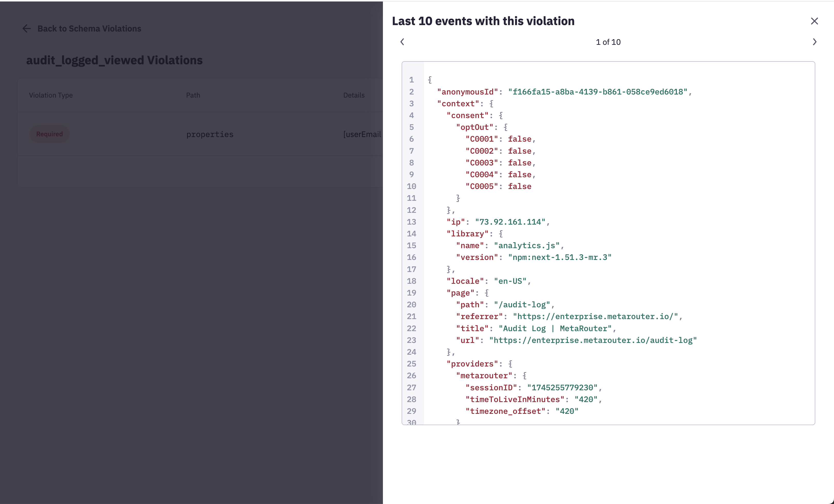Viewport: 834px width, 504px height.
Task: Click line number 14 in gutter
Action: pyautogui.click(x=411, y=234)
